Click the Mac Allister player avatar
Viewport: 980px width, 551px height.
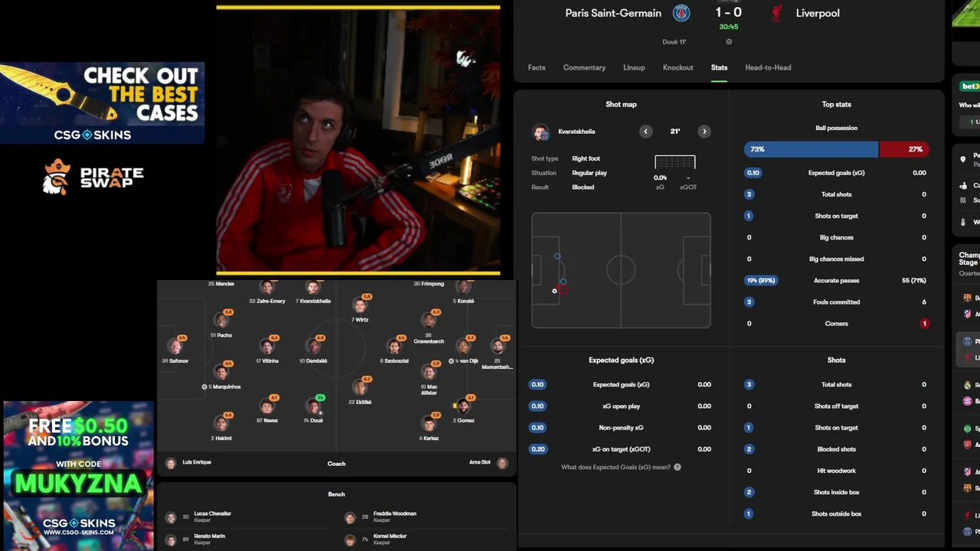429,373
